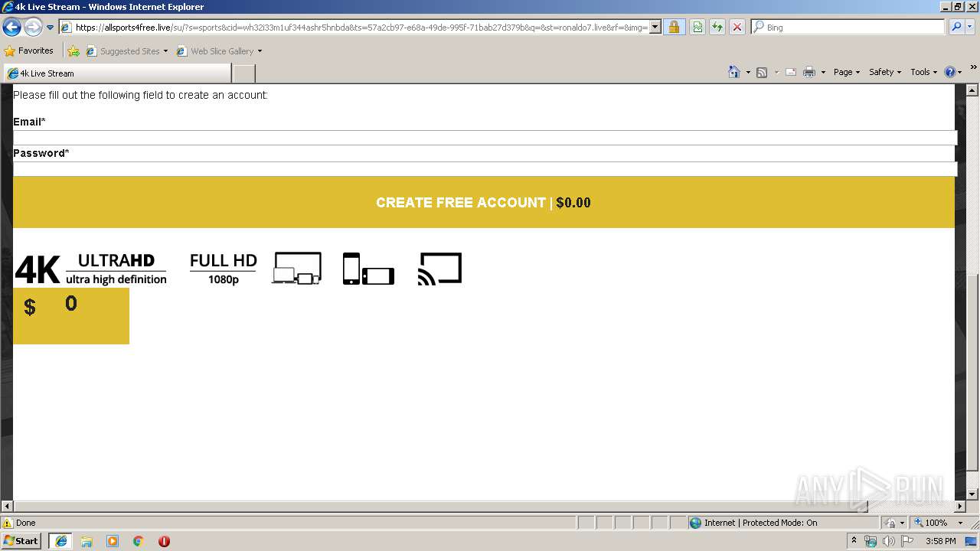The image size is (980, 551).
Task: Click the yellow $0 price box
Action: (x=71, y=316)
